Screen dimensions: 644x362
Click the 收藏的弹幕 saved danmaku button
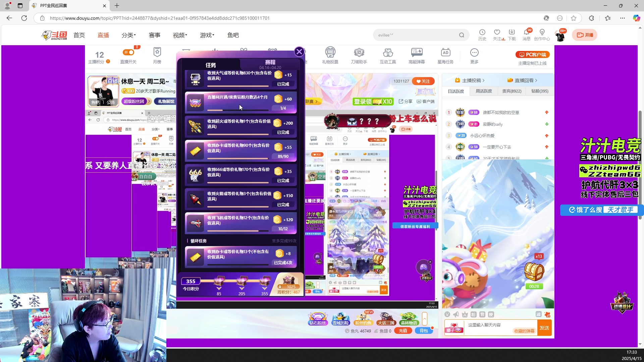(524, 331)
